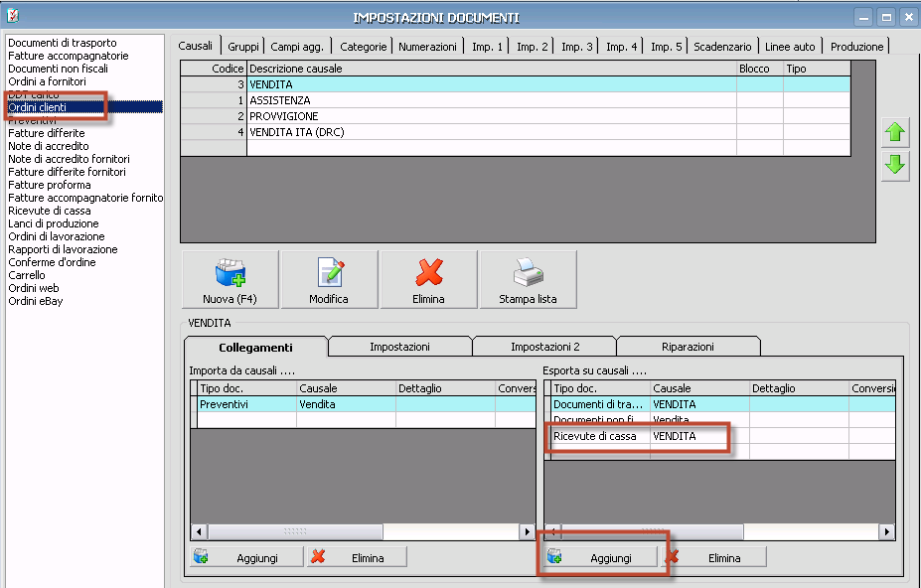The image size is (921, 588).
Task: Open the Gruppi tab
Action: pyautogui.click(x=243, y=47)
